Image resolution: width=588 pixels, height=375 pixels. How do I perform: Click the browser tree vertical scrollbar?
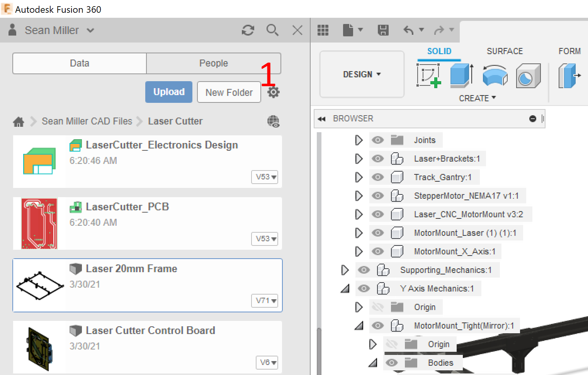pyautogui.click(x=319, y=352)
